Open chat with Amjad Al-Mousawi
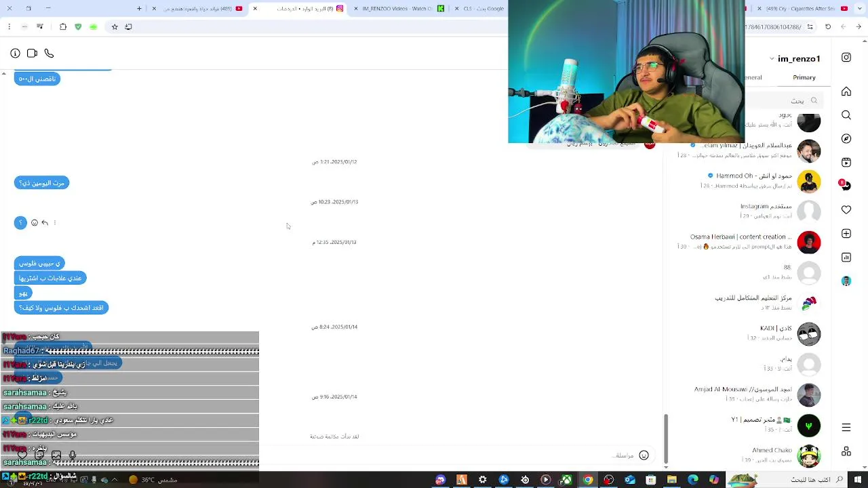Screen dimensions: 868x488 (749, 394)
